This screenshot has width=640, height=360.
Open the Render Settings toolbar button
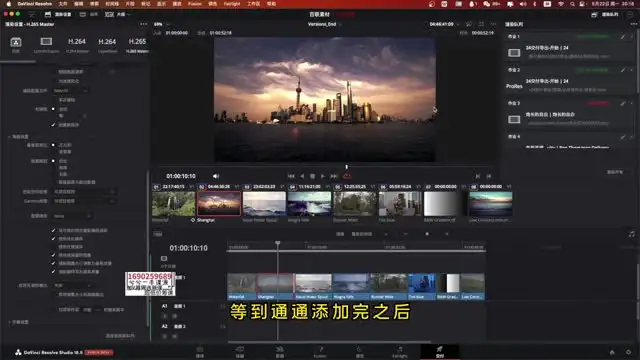[x=58, y=14]
